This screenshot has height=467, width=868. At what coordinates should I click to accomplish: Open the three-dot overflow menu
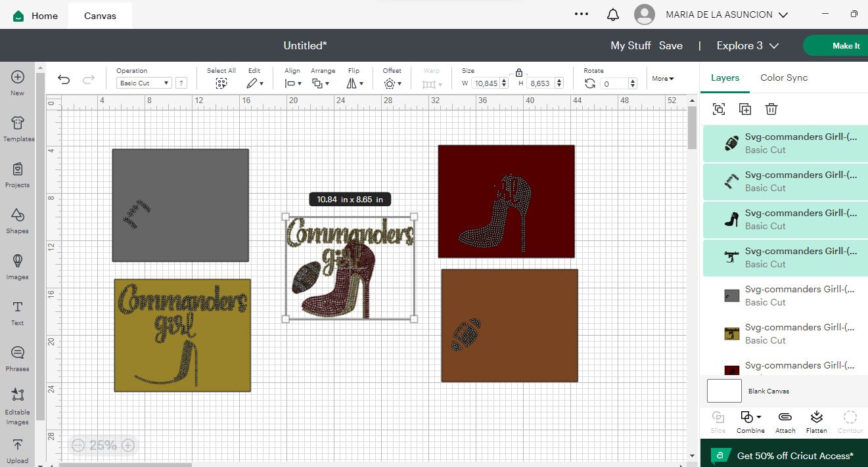582,14
